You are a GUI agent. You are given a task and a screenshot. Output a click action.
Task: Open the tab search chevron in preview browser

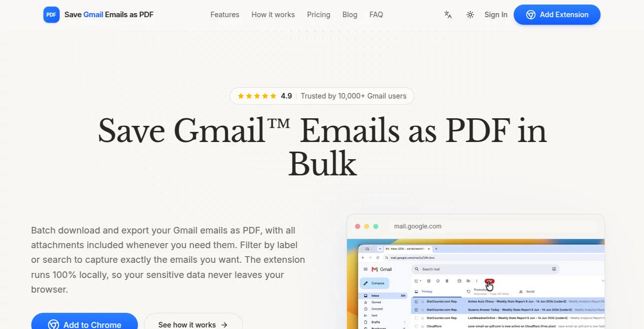pyautogui.click(x=380, y=249)
